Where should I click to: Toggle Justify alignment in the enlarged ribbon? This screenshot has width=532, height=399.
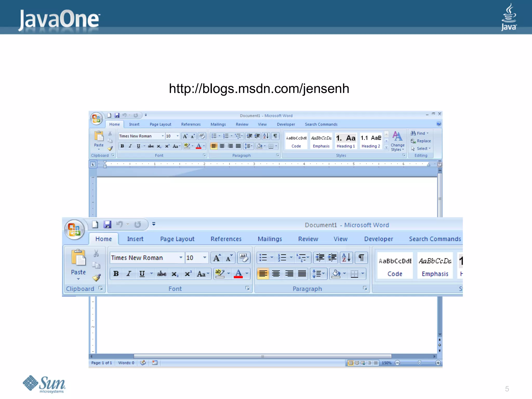302,274
